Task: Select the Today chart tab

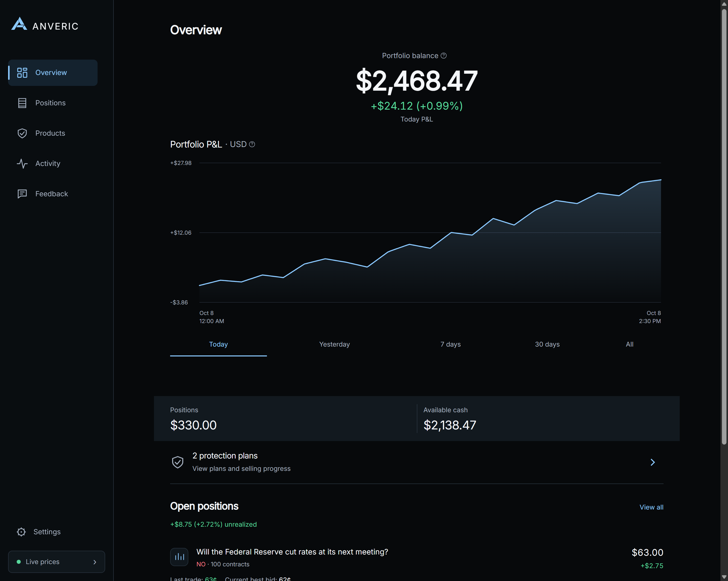Action: (x=218, y=345)
